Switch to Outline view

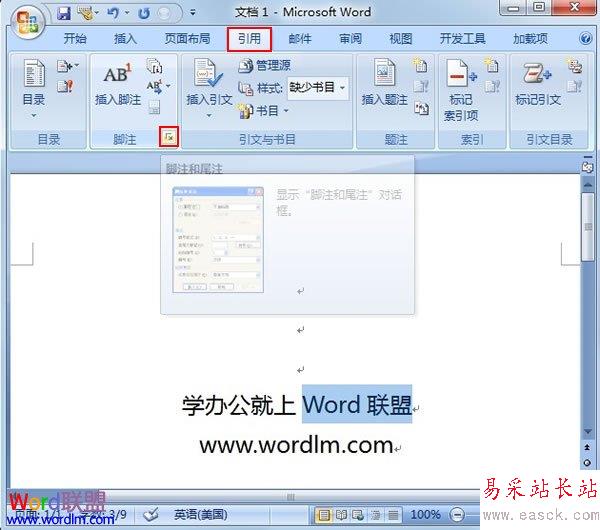(375, 515)
